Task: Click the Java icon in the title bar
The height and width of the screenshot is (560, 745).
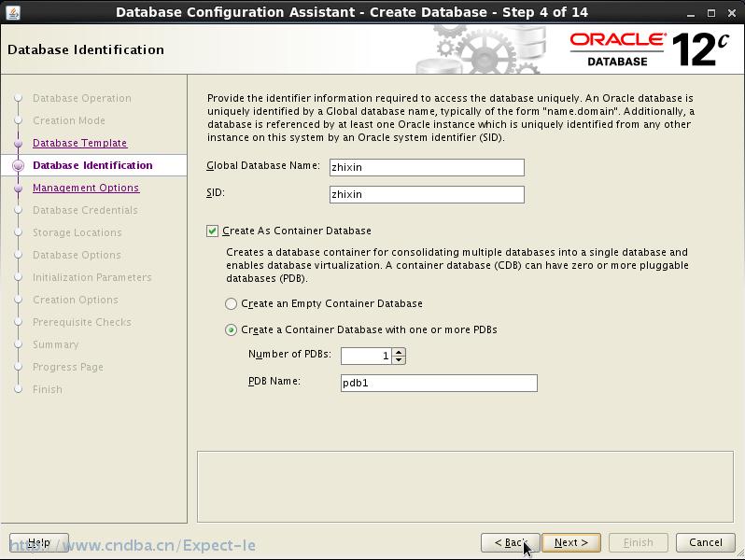Action: point(13,12)
